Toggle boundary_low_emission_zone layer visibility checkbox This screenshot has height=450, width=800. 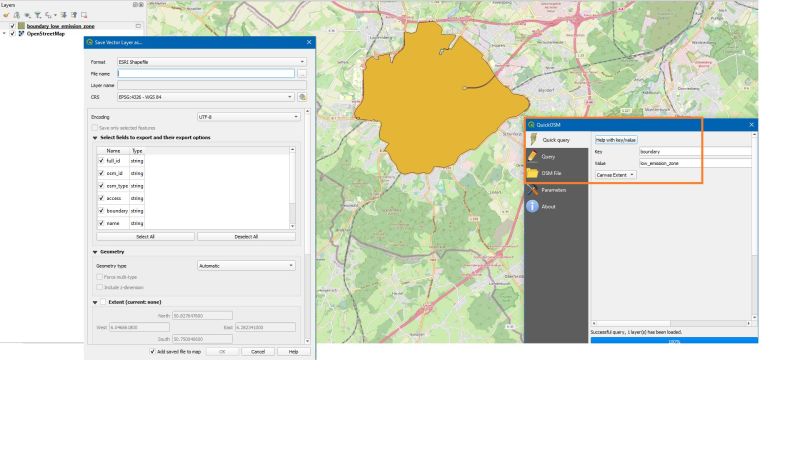(x=13, y=26)
